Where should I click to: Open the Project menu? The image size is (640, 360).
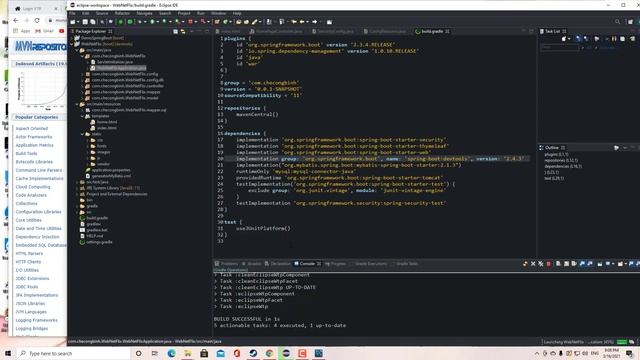click(184, 13)
